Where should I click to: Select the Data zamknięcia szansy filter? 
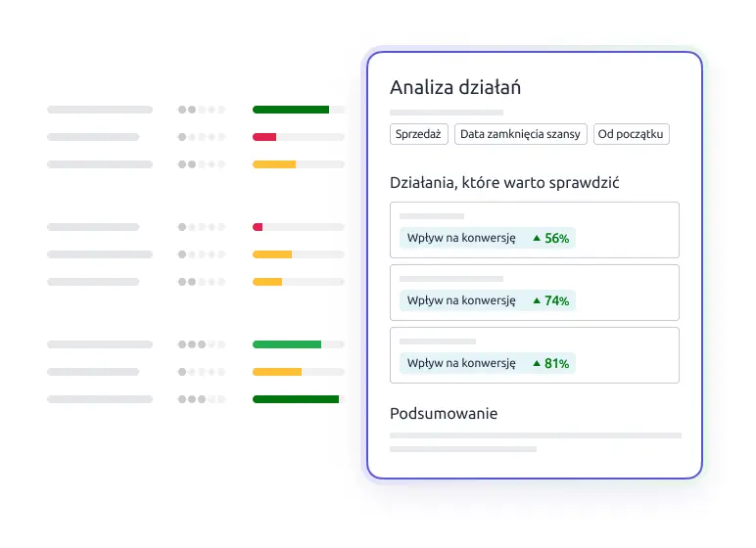point(520,134)
